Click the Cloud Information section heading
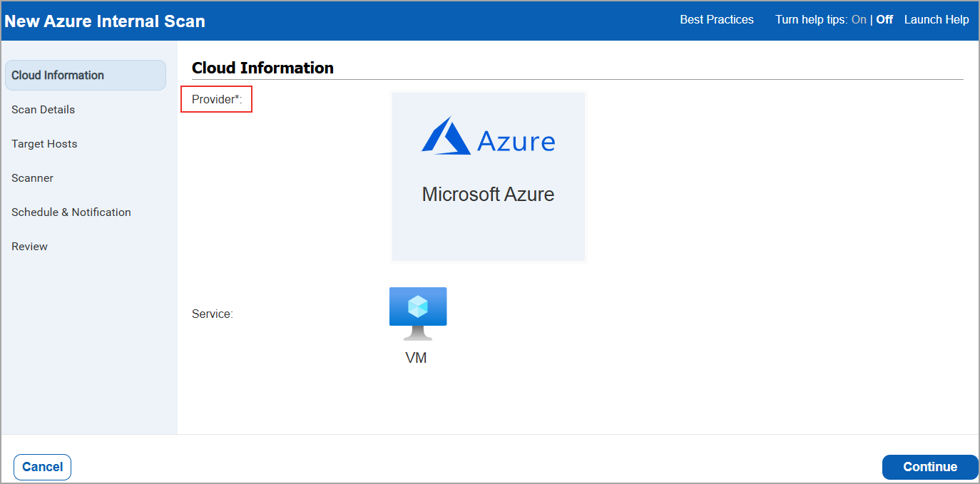The image size is (980, 484). pyautogui.click(x=262, y=67)
